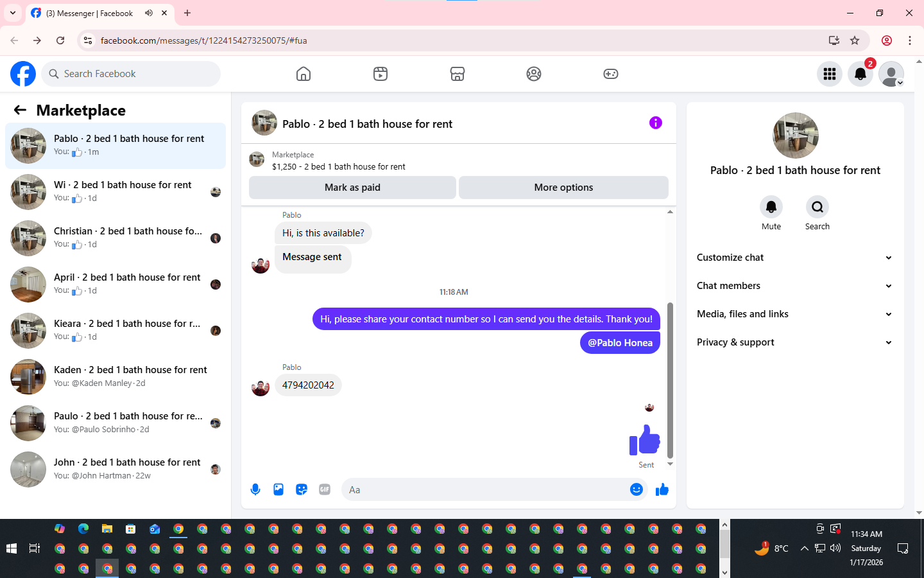Open a new browser tab
Viewport: 924px width, 578px height.
[187, 13]
